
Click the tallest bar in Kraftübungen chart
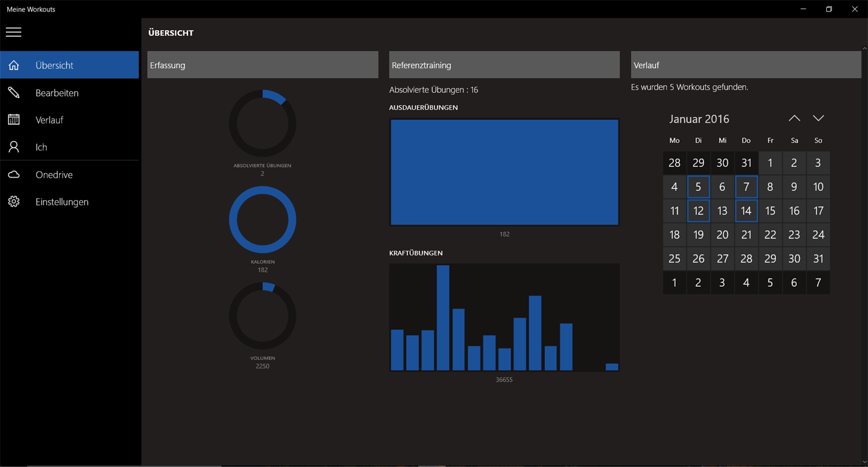(x=443, y=318)
